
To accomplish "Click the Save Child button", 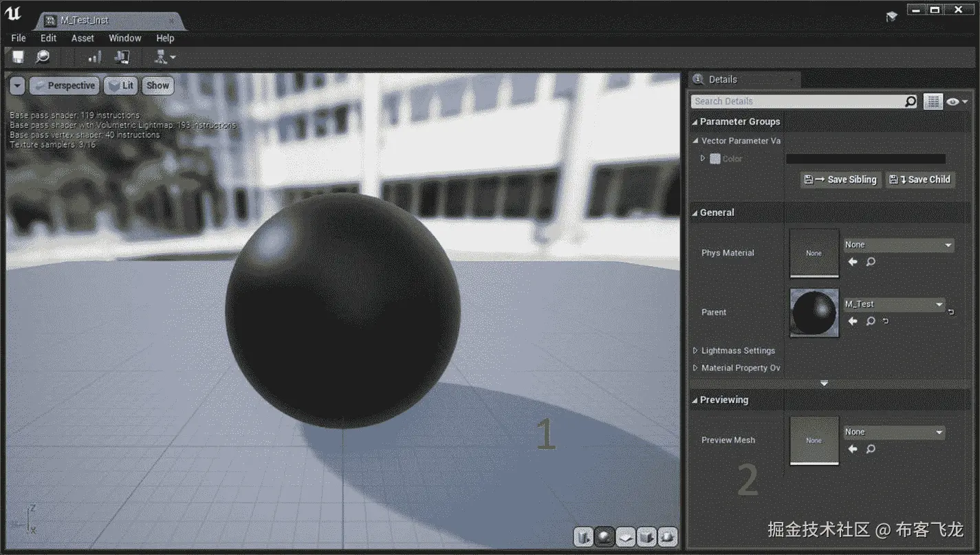I will tap(919, 179).
